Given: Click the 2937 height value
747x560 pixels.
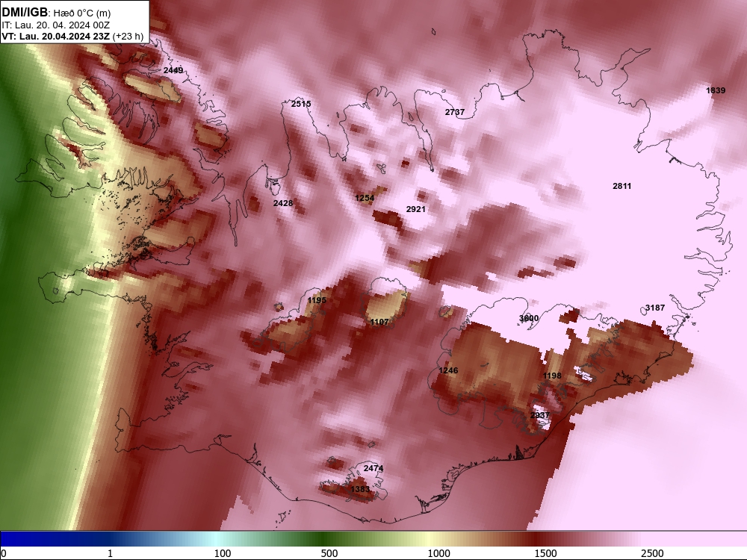Looking at the screenshot, I should [x=540, y=414].
